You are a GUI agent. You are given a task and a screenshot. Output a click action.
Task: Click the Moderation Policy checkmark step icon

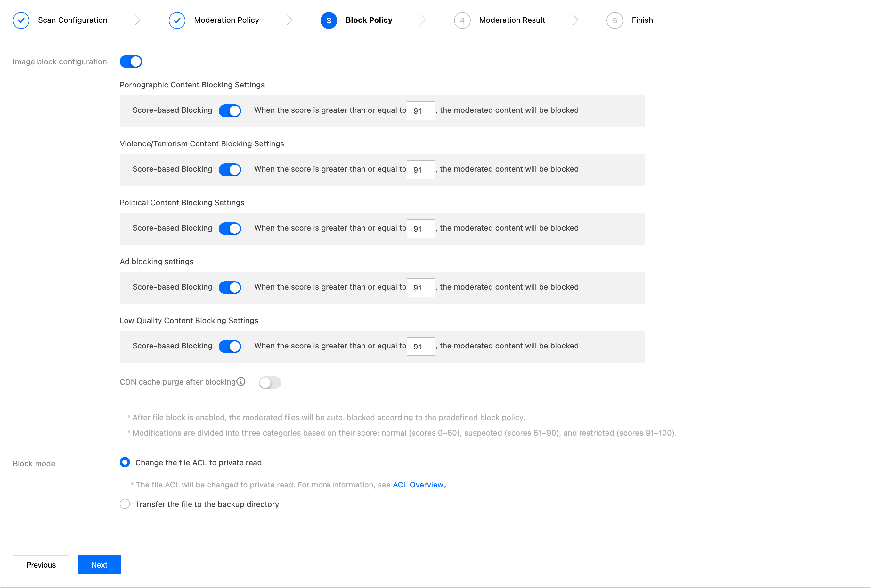pos(177,20)
